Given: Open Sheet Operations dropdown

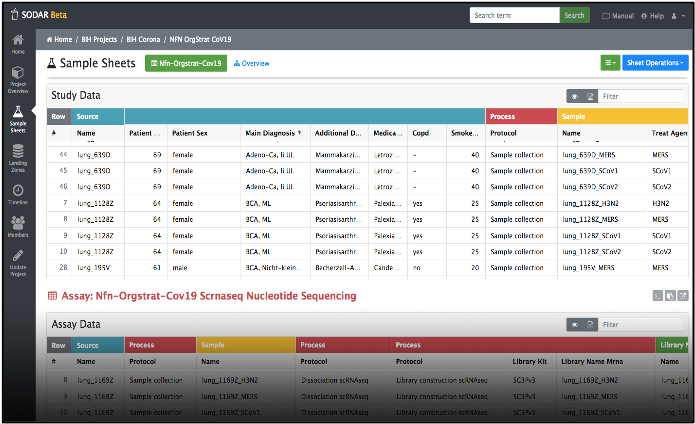Looking at the screenshot, I should coord(655,63).
